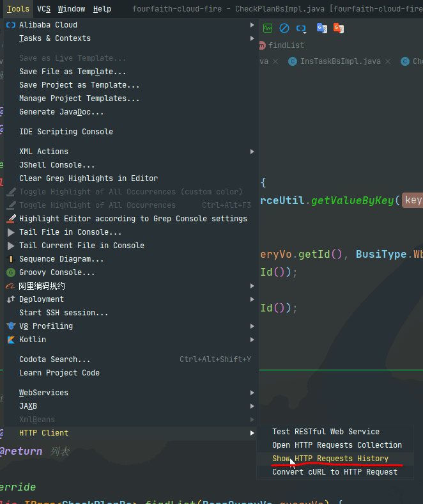Viewport: 423px width, 504px height.
Task: Switch to the InsTaskBsImpl.java tab
Action: pos(340,61)
